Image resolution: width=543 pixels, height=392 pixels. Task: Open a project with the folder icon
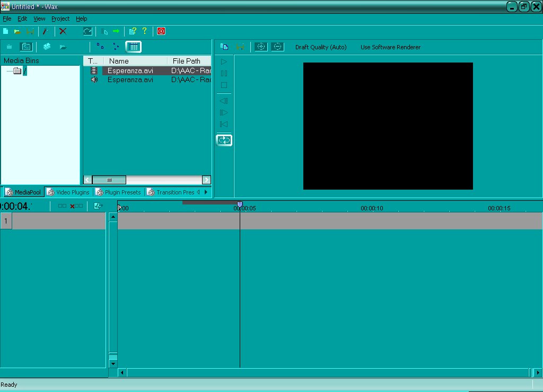pyautogui.click(x=17, y=31)
